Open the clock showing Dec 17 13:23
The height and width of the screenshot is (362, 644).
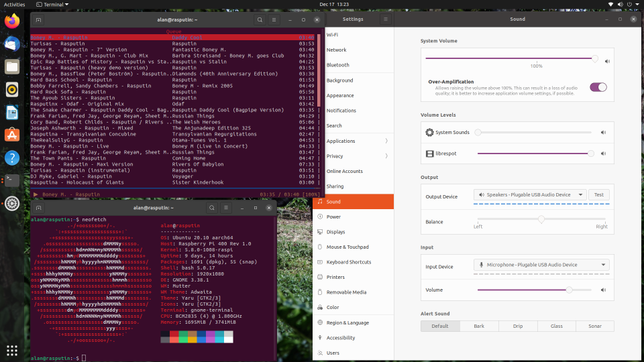334,5
